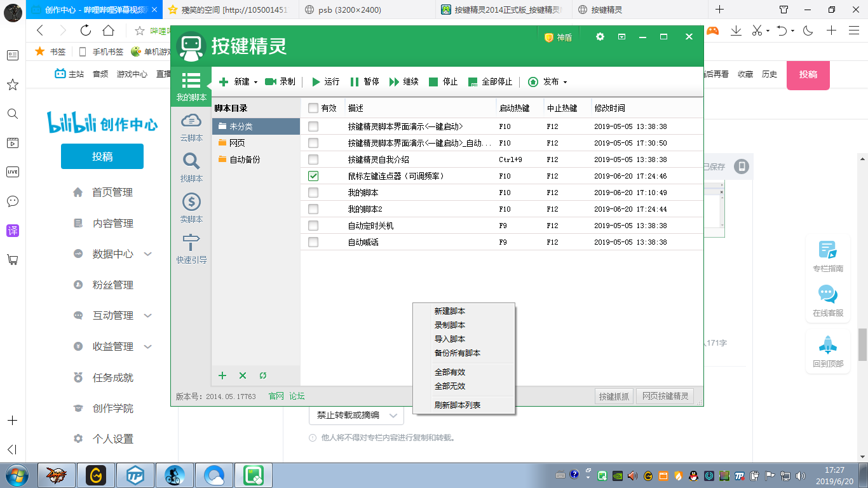Viewport: 868px width, 488px height.
Task: Click the 暂停 pause button
Action: point(365,81)
